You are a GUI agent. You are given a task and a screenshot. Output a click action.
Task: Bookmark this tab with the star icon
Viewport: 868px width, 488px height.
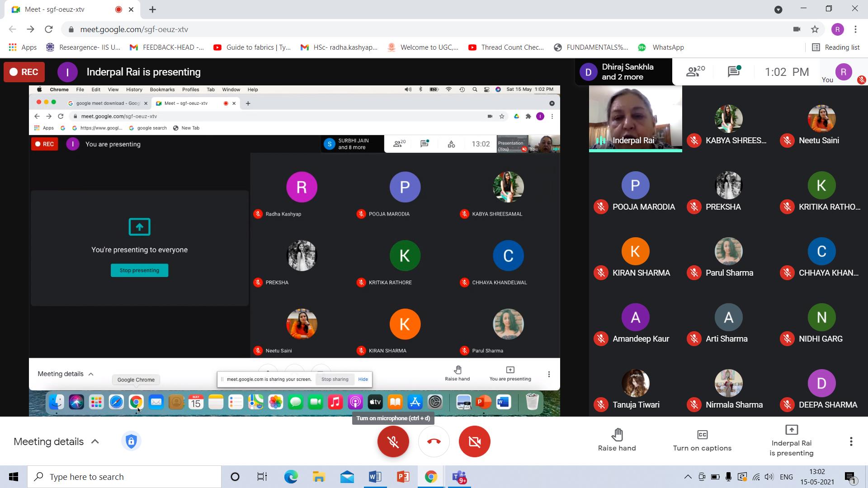point(815,29)
